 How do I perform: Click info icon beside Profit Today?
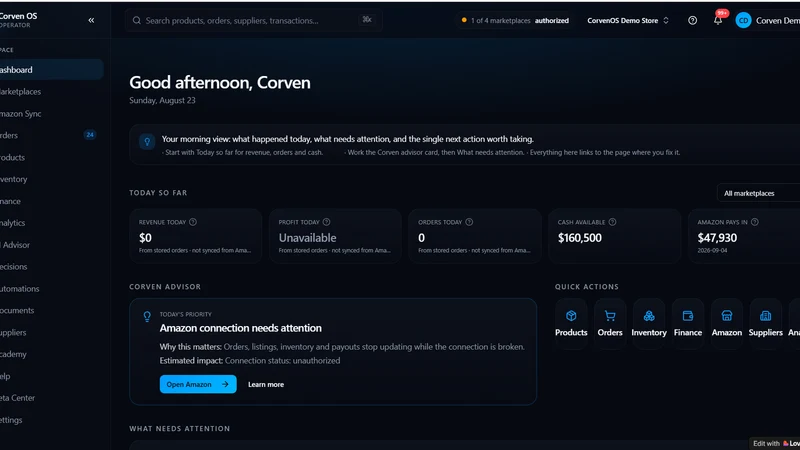click(x=327, y=222)
